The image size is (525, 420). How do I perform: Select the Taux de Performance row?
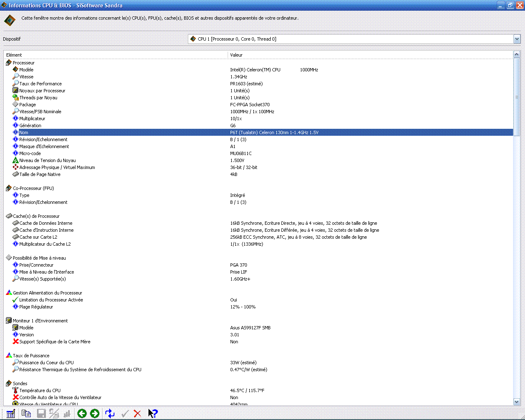click(258, 84)
